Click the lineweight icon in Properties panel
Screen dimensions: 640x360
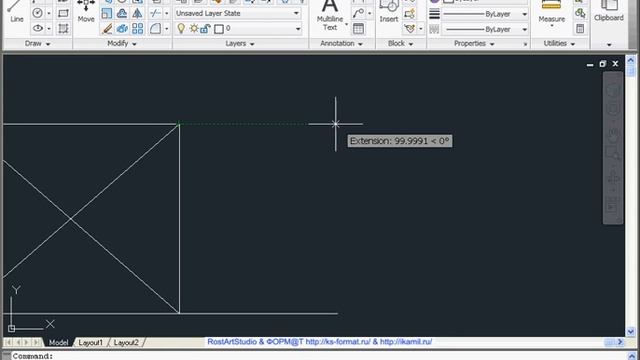434,14
